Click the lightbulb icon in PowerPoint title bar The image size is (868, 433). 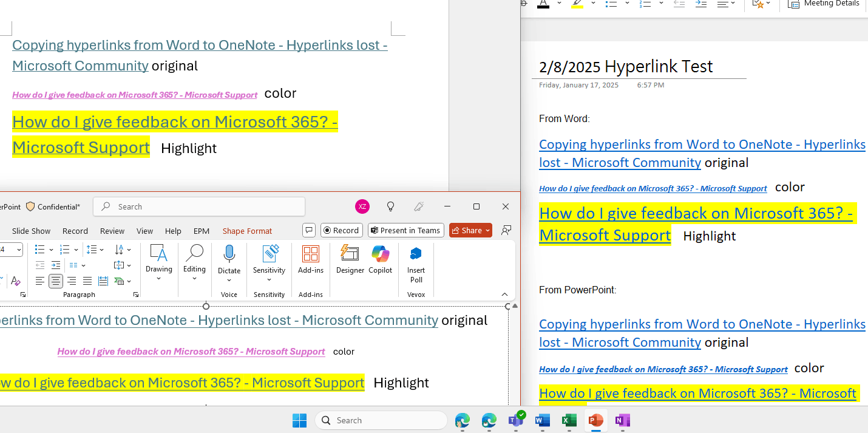pyautogui.click(x=391, y=206)
